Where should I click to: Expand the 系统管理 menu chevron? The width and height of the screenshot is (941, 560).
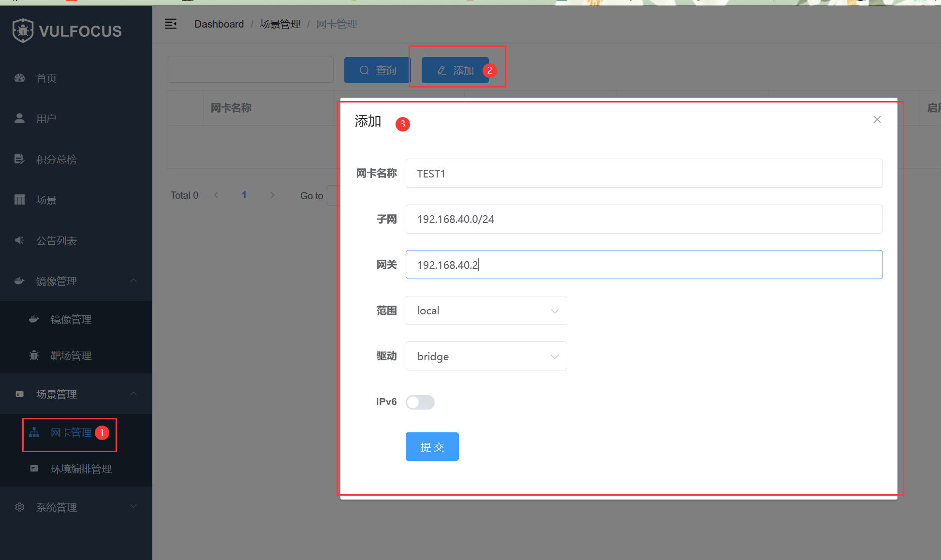[134, 506]
